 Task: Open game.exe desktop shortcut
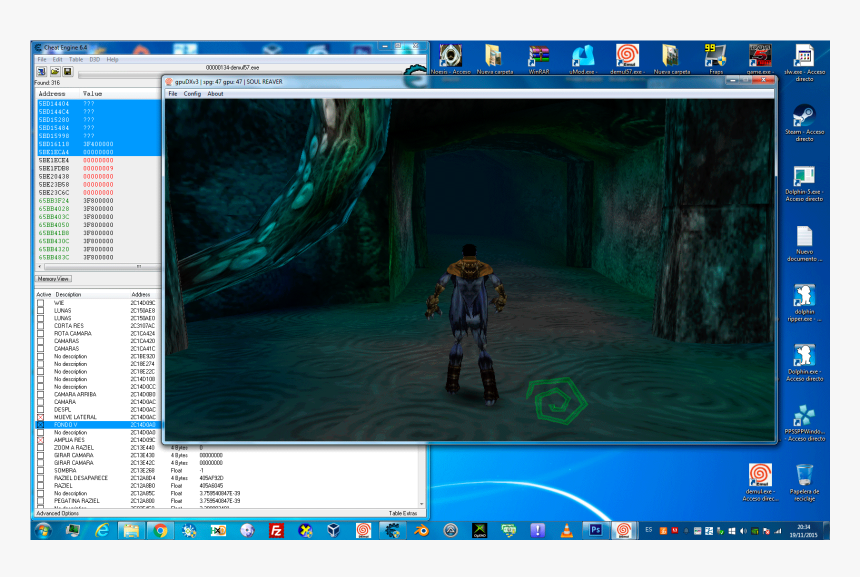(760, 60)
